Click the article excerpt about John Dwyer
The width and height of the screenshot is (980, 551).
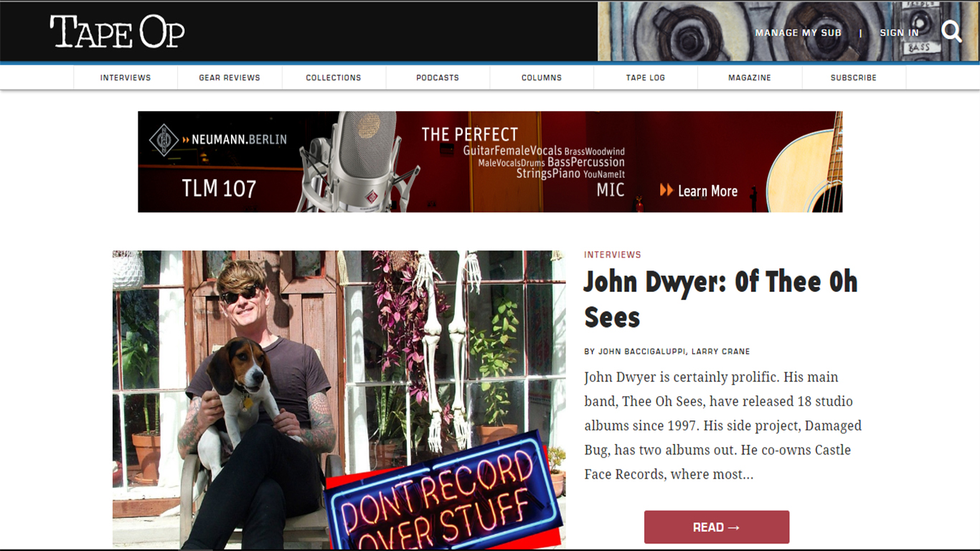click(723, 425)
